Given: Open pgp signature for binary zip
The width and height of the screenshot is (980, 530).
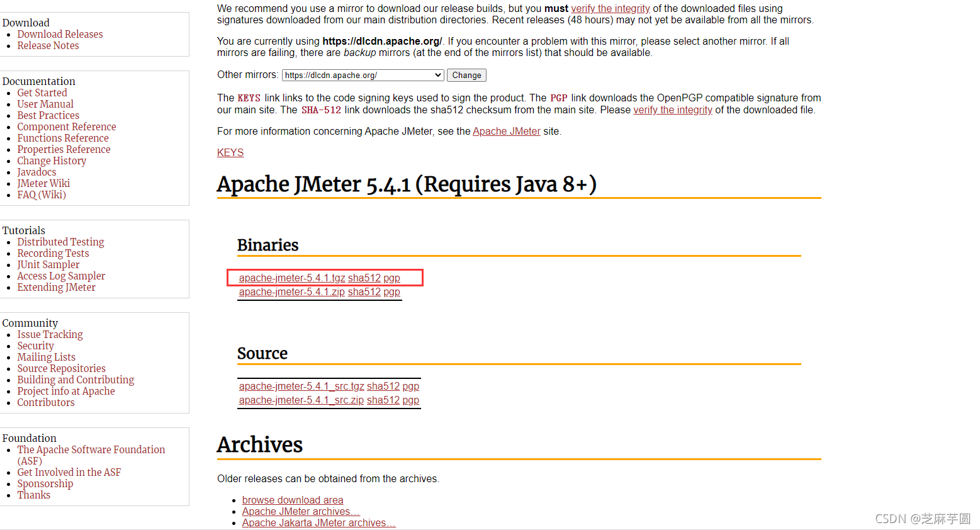Looking at the screenshot, I should pyautogui.click(x=391, y=292).
